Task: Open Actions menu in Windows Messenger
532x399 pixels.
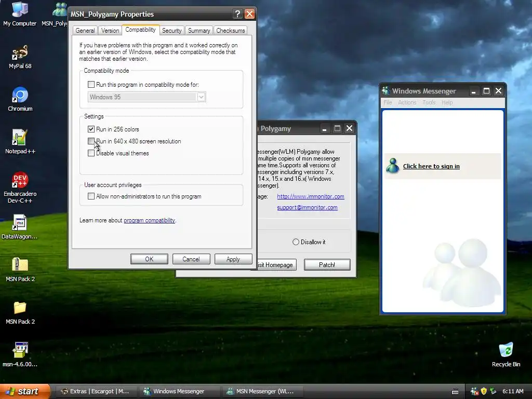Action: pos(407,102)
